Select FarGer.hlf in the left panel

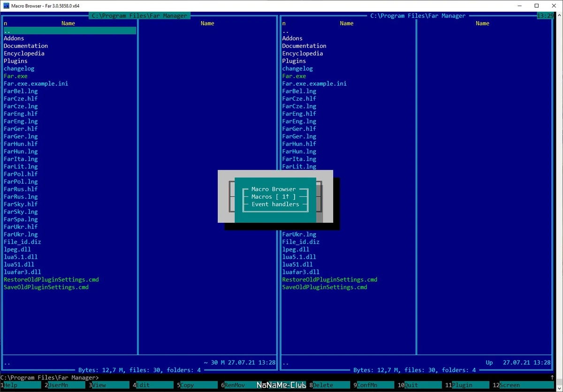click(x=21, y=129)
